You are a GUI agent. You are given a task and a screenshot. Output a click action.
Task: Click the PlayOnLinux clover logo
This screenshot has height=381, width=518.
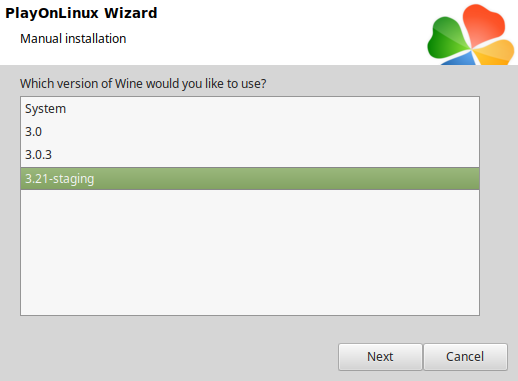click(x=470, y=35)
